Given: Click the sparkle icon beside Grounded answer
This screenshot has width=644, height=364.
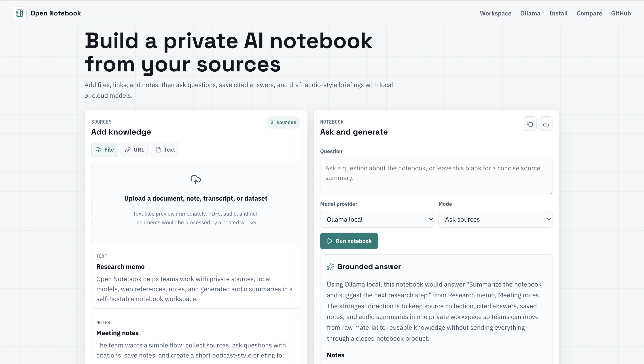Looking at the screenshot, I should tap(330, 266).
